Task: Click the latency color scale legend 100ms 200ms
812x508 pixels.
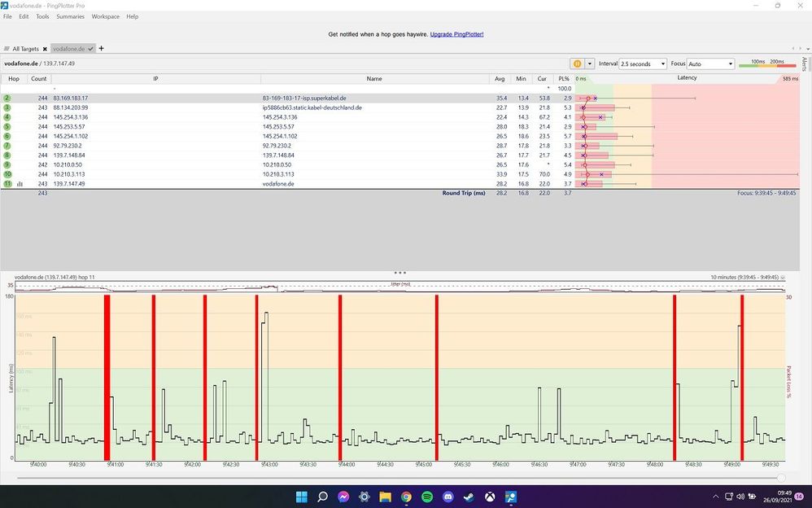Action: tap(768, 63)
